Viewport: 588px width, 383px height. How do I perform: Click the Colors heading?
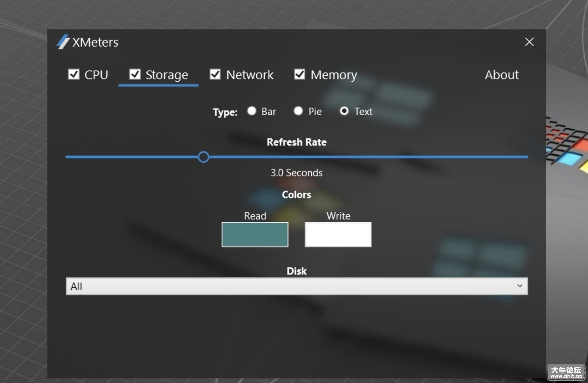point(296,194)
